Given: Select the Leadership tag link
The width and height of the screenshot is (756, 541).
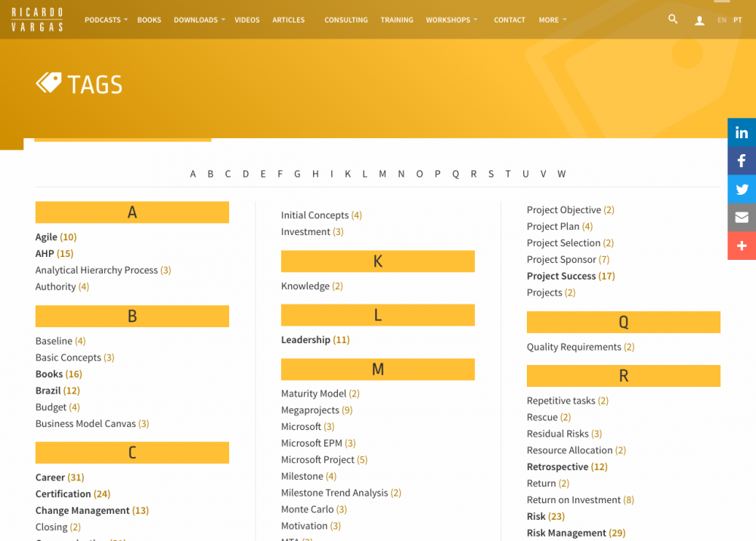Looking at the screenshot, I should pyautogui.click(x=305, y=340).
